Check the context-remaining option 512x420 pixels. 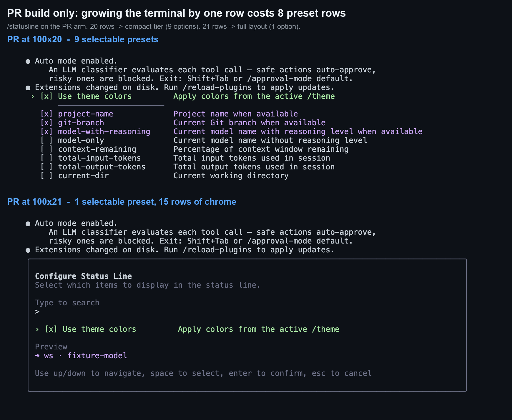[x=46, y=149]
